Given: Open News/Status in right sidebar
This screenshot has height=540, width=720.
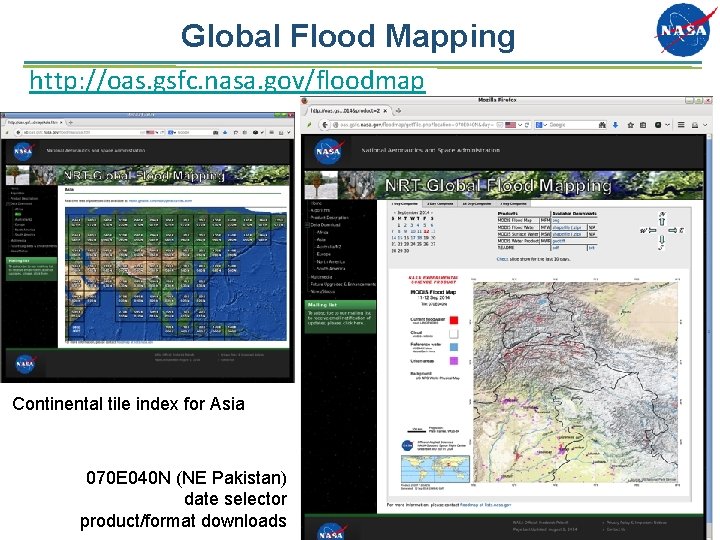Looking at the screenshot, I should pyautogui.click(x=323, y=292).
